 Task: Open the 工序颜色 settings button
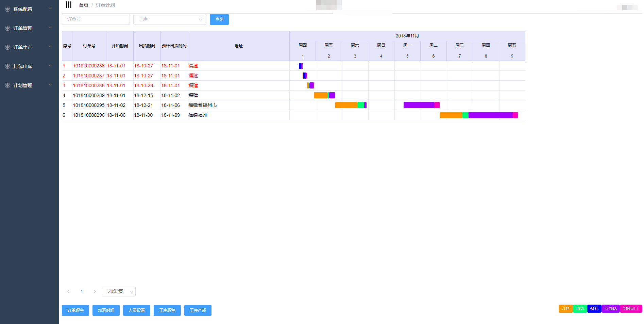[x=167, y=310]
